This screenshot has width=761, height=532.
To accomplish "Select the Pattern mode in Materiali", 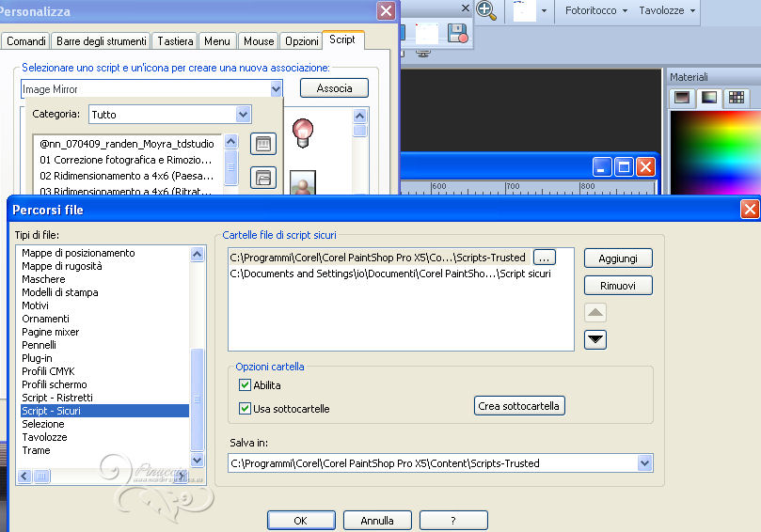I will 737,98.
